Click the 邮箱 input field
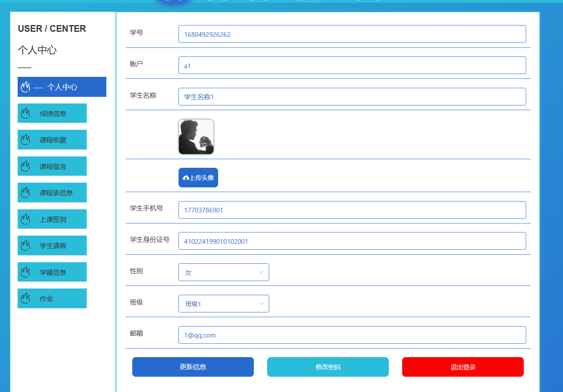 pos(352,335)
